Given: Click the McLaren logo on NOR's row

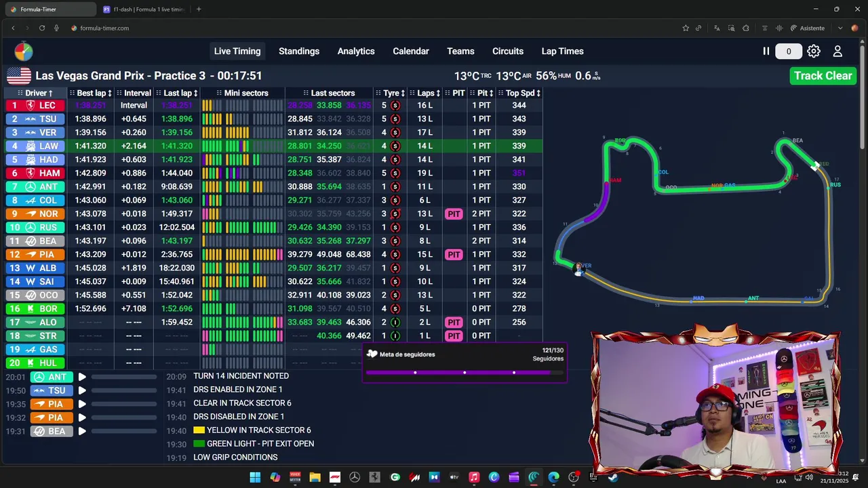Looking at the screenshot, I should tap(31, 213).
